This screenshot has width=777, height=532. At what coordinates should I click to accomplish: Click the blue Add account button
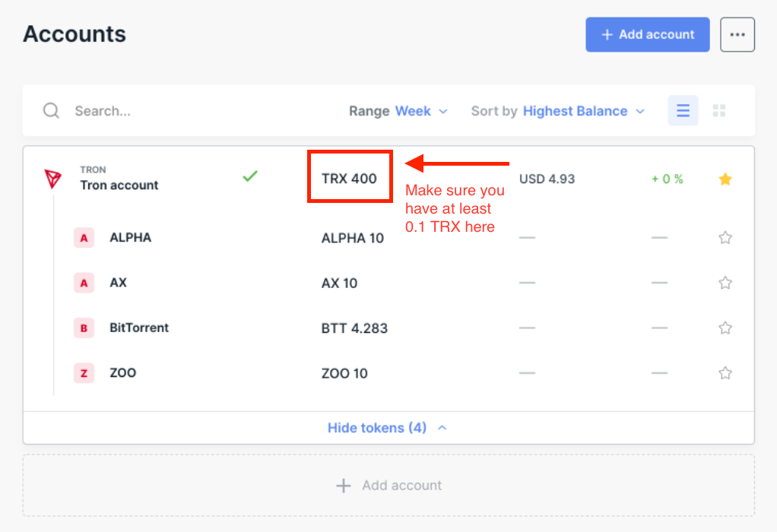[x=647, y=35]
